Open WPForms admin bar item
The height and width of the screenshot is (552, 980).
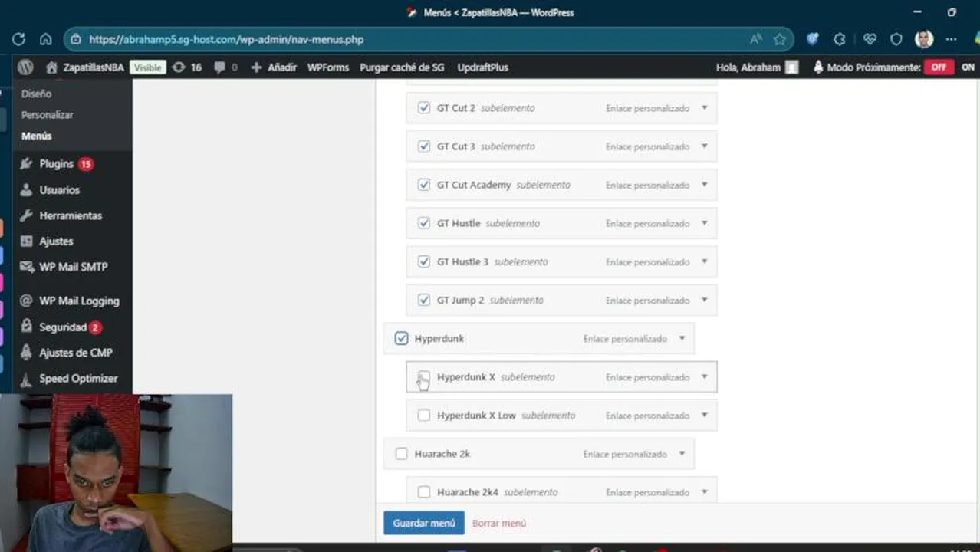pyautogui.click(x=328, y=67)
